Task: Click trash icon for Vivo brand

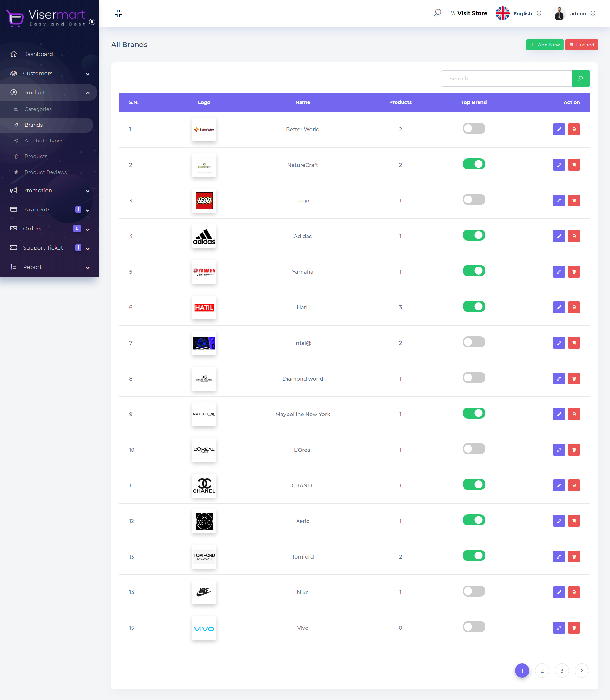Action: [573, 628]
